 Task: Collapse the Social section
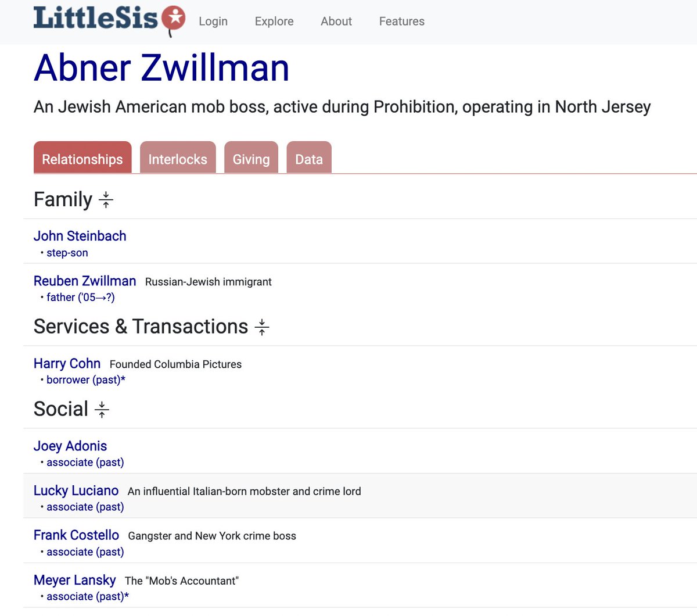coord(101,409)
